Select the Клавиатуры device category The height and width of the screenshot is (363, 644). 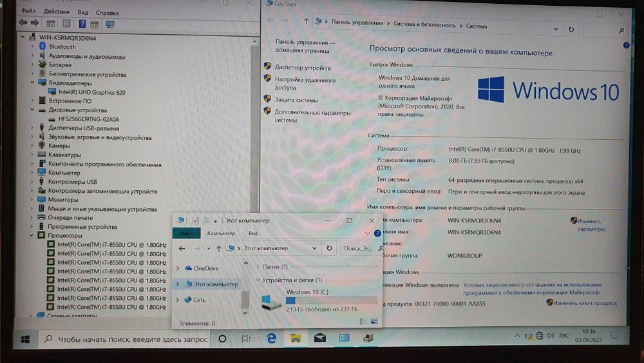click(64, 155)
